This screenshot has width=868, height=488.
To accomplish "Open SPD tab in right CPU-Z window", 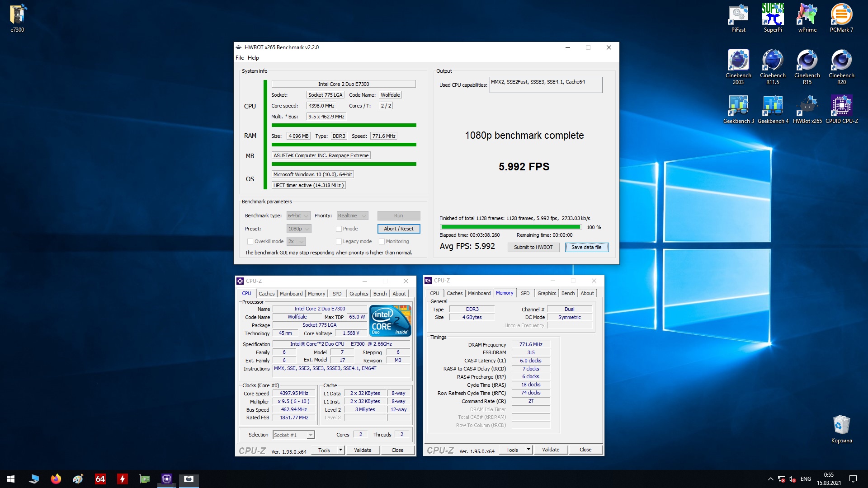I will (x=525, y=293).
